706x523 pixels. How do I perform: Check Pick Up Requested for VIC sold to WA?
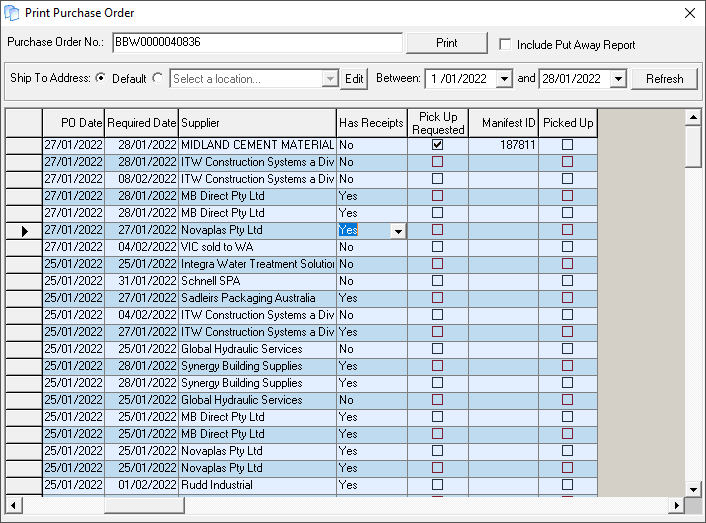point(437,247)
